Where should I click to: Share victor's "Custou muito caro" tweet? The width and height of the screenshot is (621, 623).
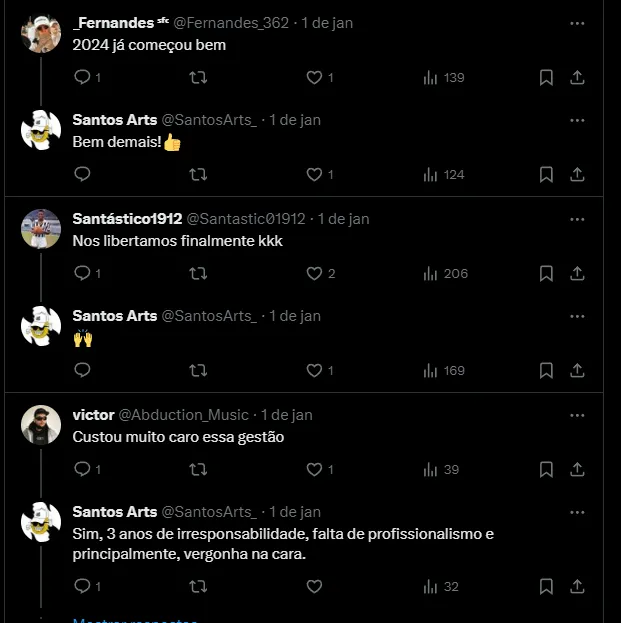(577, 469)
